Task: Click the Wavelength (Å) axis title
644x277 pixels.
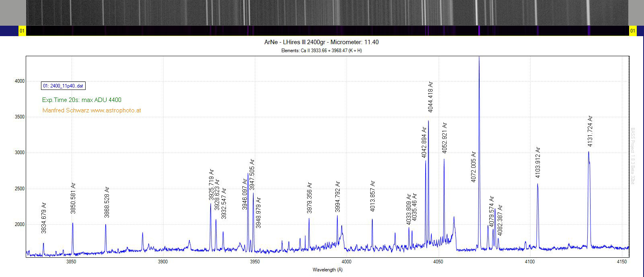Action: click(328, 270)
